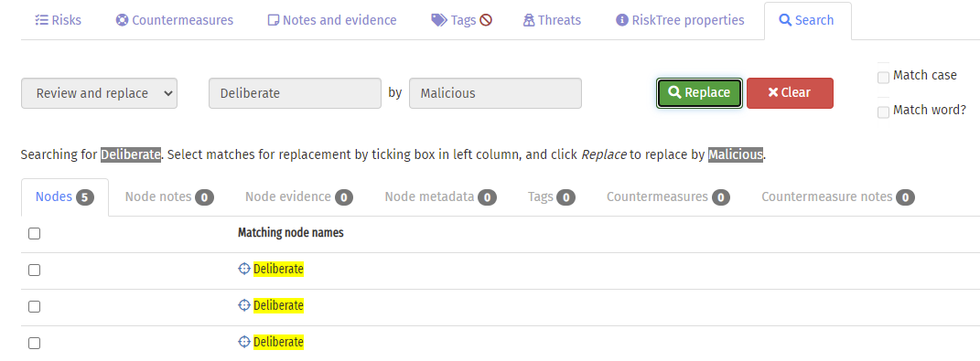
Task: Click the Risks checklist icon
Action: [x=41, y=20]
